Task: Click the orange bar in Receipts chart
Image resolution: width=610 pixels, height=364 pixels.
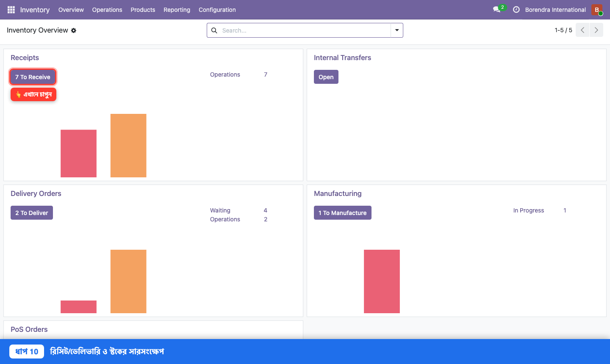Action: tap(128, 146)
